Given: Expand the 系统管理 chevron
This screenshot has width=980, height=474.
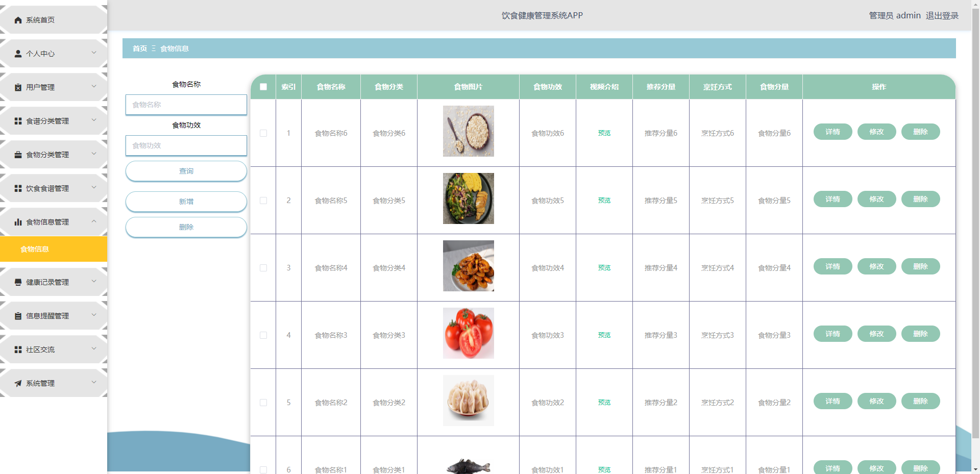Looking at the screenshot, I should pos(94,382).
